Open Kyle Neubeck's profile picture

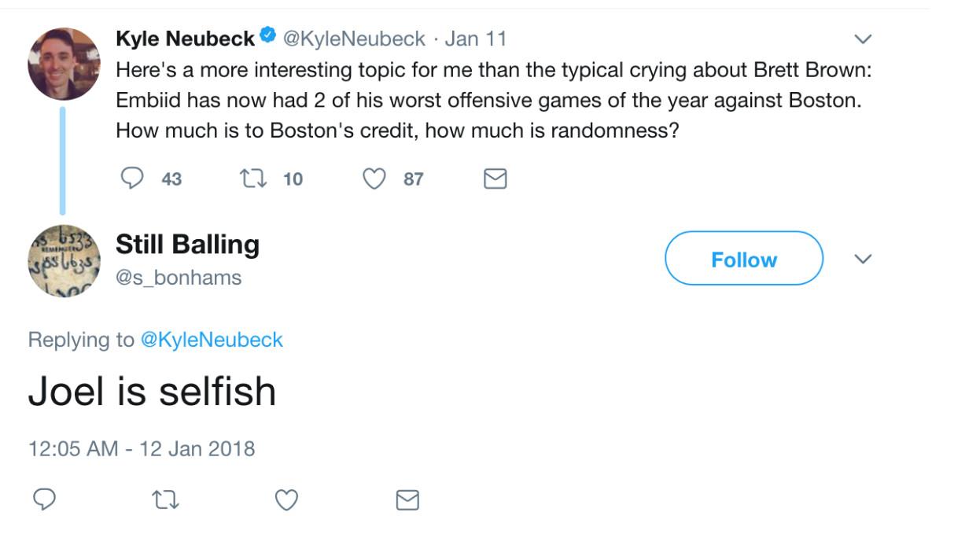click(x=64, y=64)
